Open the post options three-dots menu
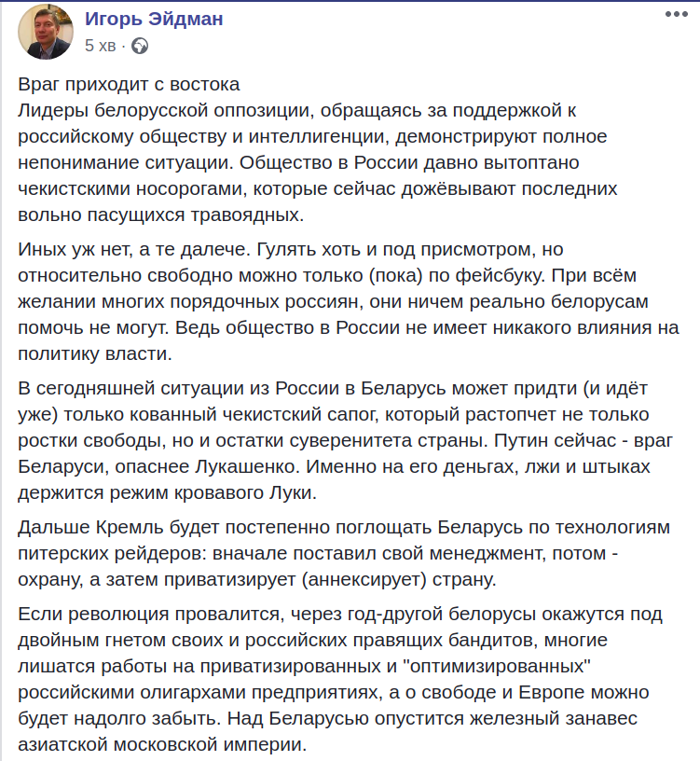 pos(677,17)
